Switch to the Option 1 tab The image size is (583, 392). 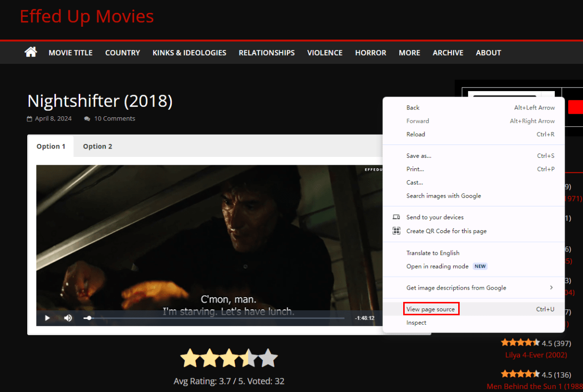tap(51, 147)
